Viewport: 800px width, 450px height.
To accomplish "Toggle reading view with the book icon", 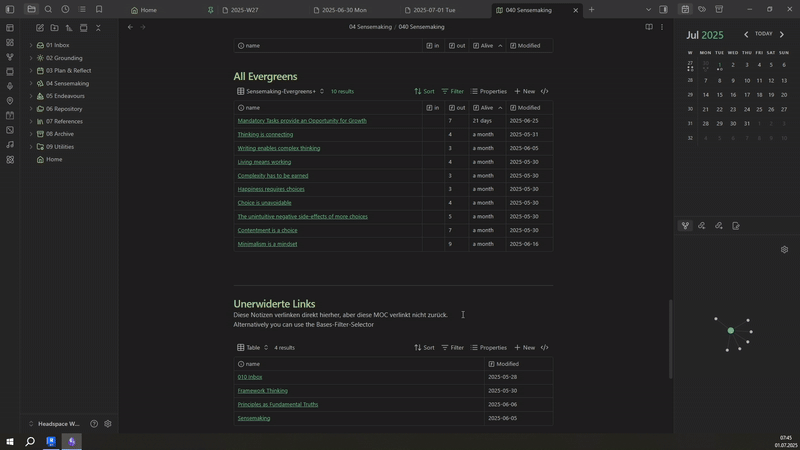I will pyautogui.click(x=648, y=27).
